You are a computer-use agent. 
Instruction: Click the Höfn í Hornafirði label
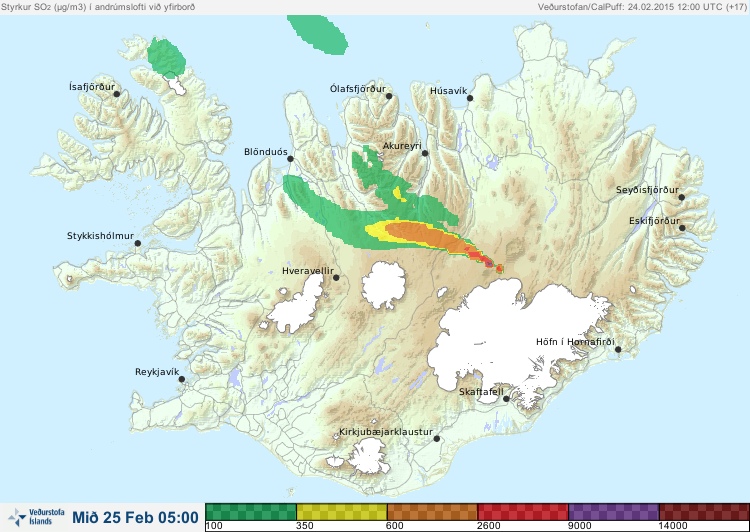(575, 342)
